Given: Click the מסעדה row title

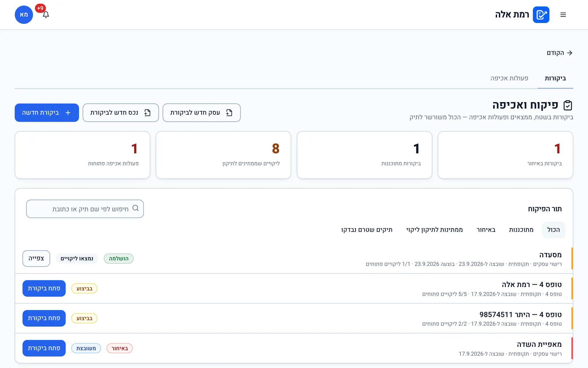Looking at the screenshot, I should 550,255.
